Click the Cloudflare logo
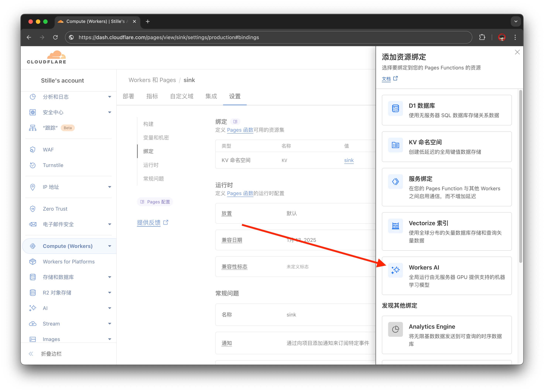Viewport: 544px width, 392px height. pyautogui.click(x=47, y=57)
